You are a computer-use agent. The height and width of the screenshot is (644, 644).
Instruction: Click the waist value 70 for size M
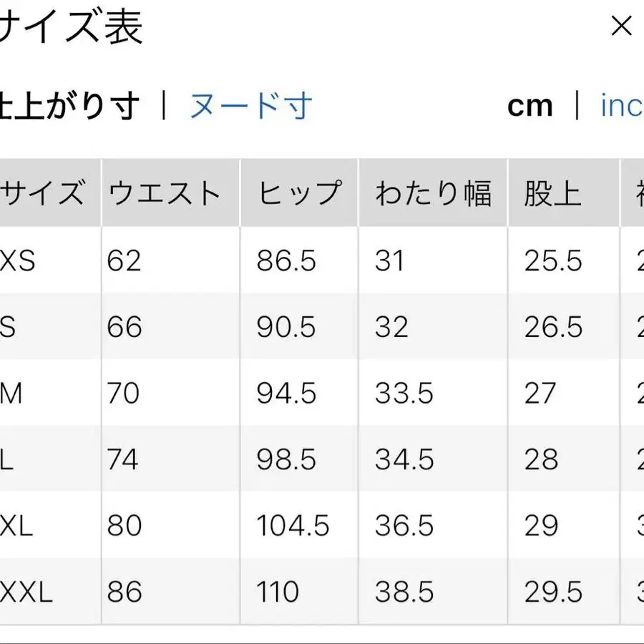[126, 394]
